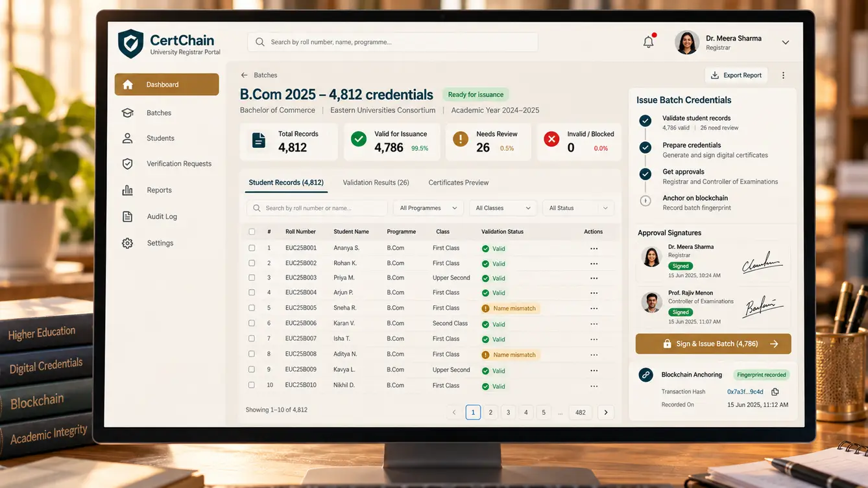
Task: Expand Dr. Meera Sharma profile menu chevron
Action: [785, 42]
